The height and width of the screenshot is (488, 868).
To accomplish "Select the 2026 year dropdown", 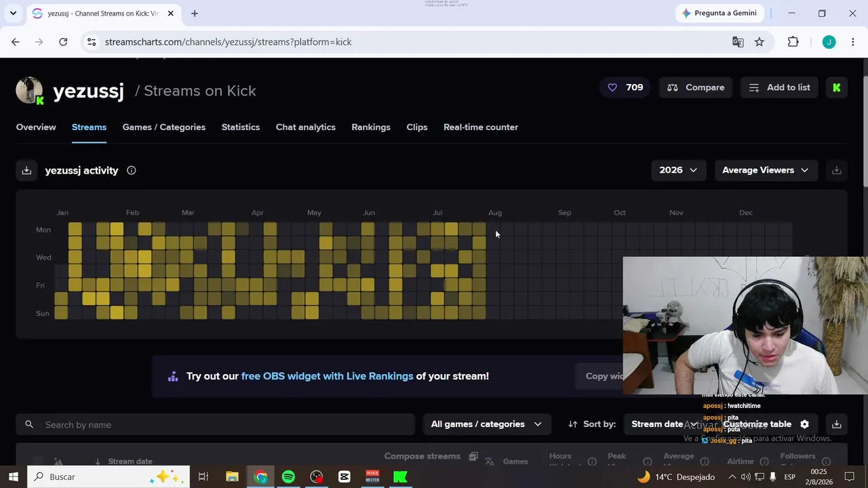I will pos(678,171).
